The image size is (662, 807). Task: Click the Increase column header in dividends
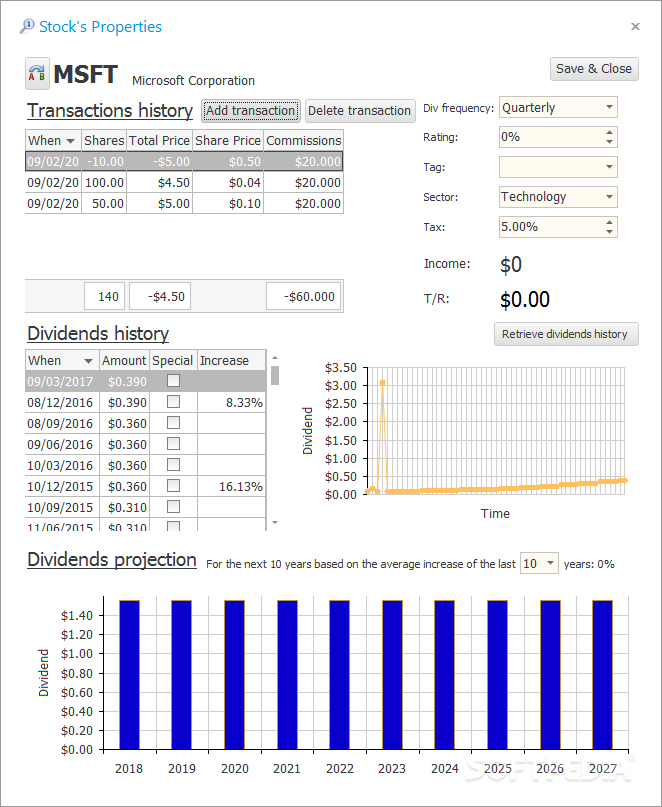(x=232, y=360)
